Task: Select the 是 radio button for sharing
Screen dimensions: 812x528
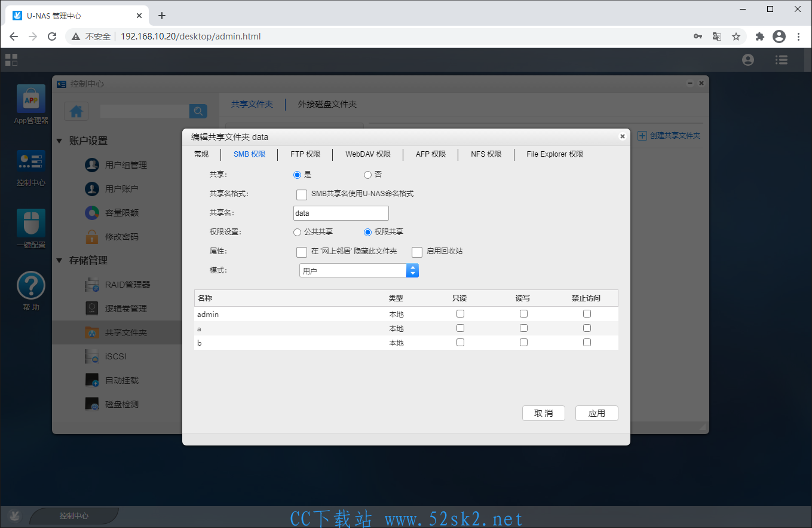Action: click(x=297, y=175)
